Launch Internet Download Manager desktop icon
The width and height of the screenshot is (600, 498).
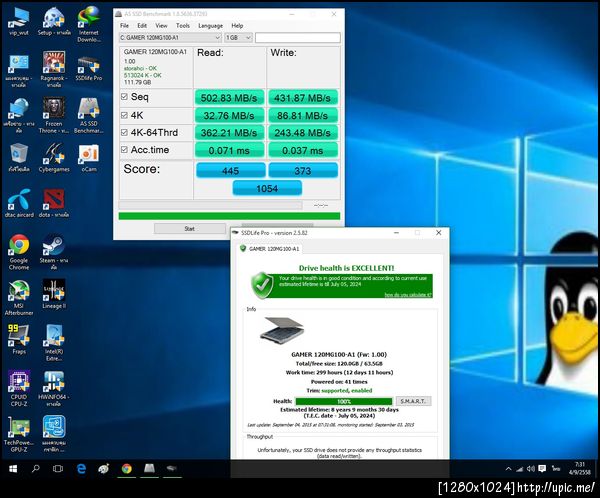pyautogui.click(x=89, y=25)
